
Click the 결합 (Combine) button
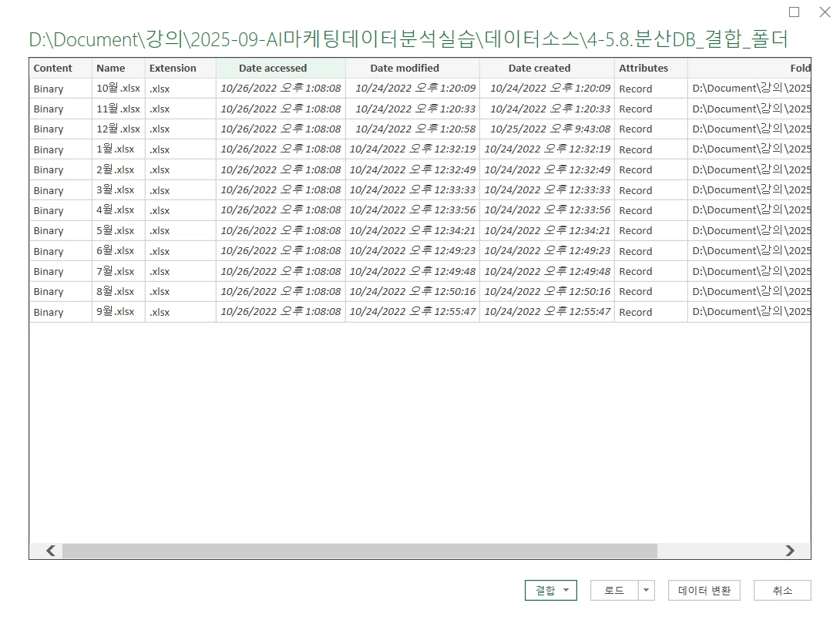pos(550,591)
